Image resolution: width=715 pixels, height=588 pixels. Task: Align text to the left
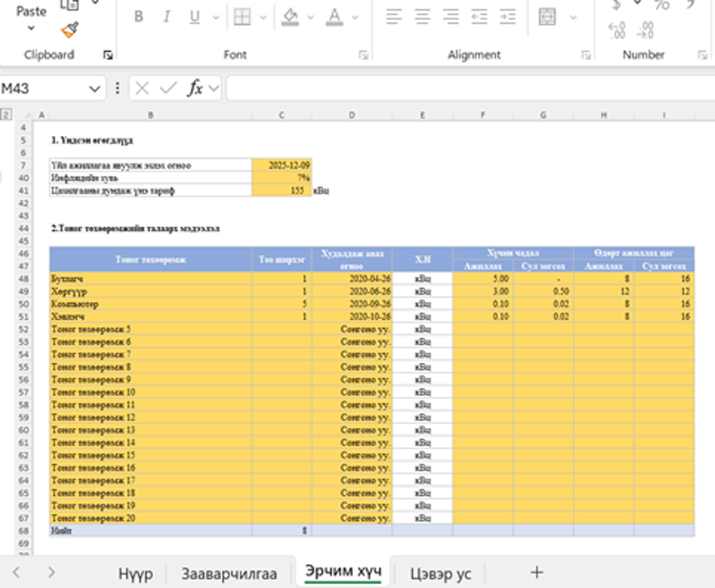pos(394,17)
